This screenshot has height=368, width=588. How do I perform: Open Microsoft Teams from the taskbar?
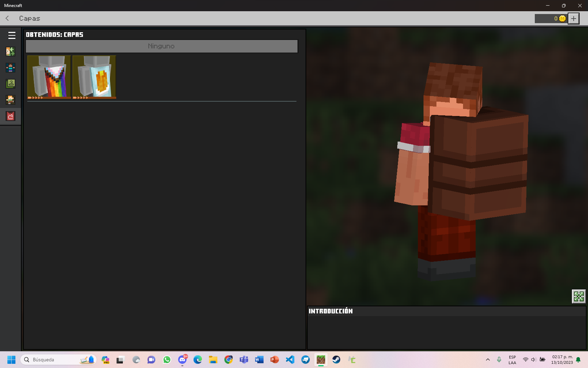pos(244,360)
